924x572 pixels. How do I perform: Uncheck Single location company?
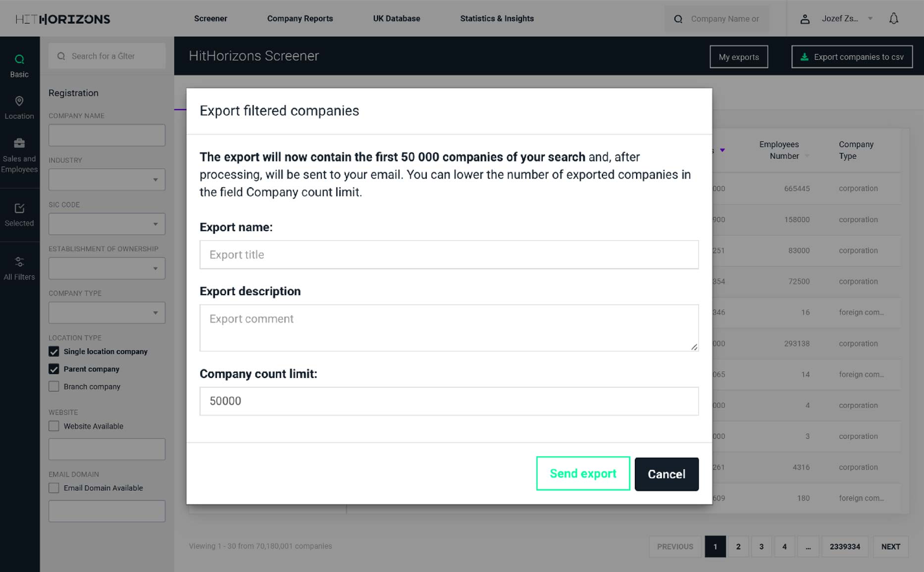tap(54, 351)
